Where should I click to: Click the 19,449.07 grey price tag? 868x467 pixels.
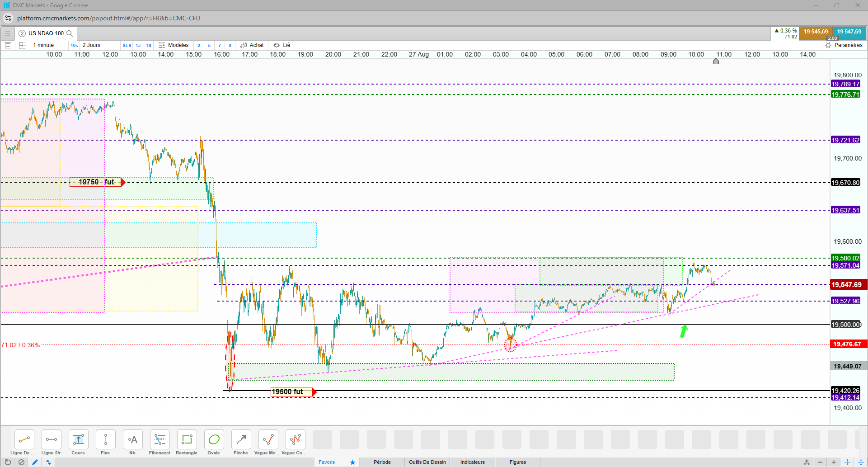click(849, 367)
